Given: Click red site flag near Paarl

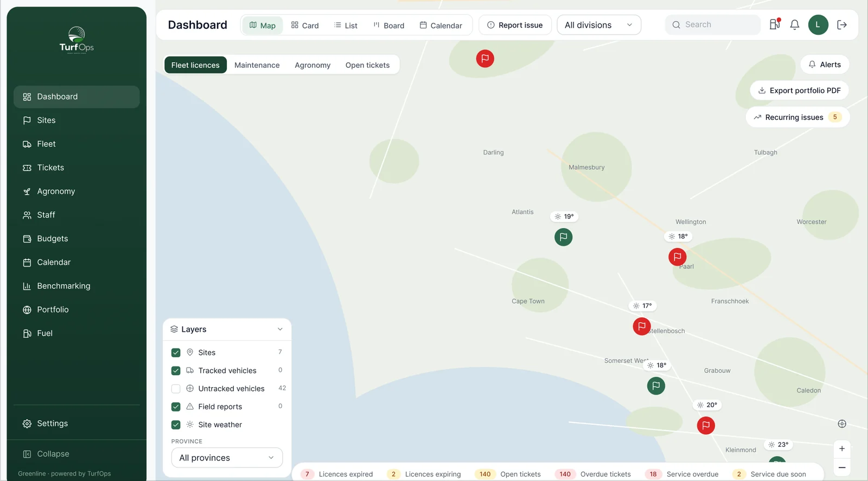Looking at the screenshot, I should coord(677,257).
